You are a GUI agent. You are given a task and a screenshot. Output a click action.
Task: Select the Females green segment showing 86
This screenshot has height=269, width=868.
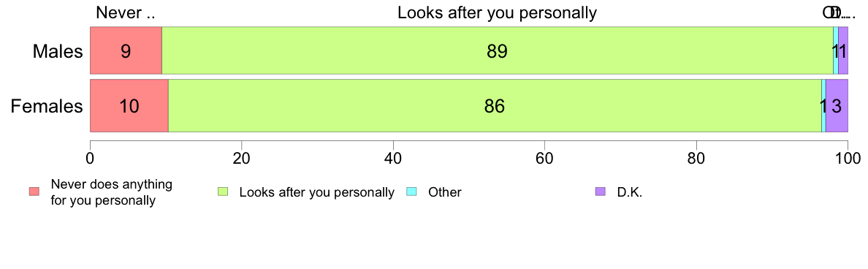[x=495, y=106]
